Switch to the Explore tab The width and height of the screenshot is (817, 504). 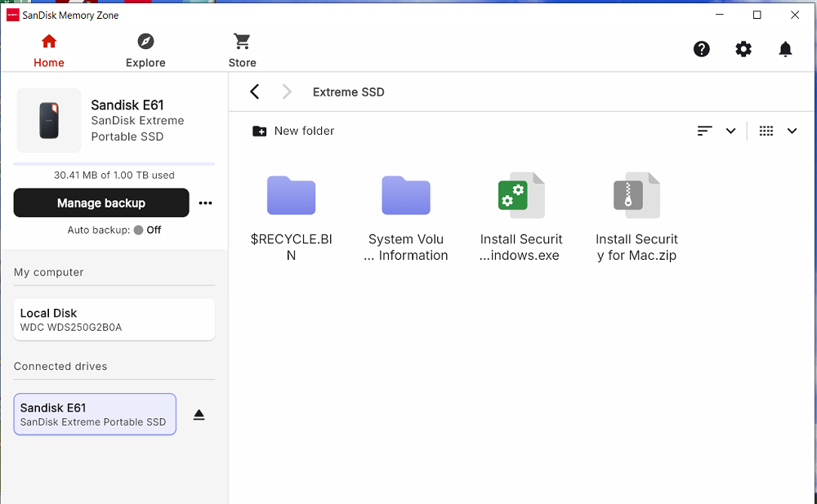pos(145,51)
